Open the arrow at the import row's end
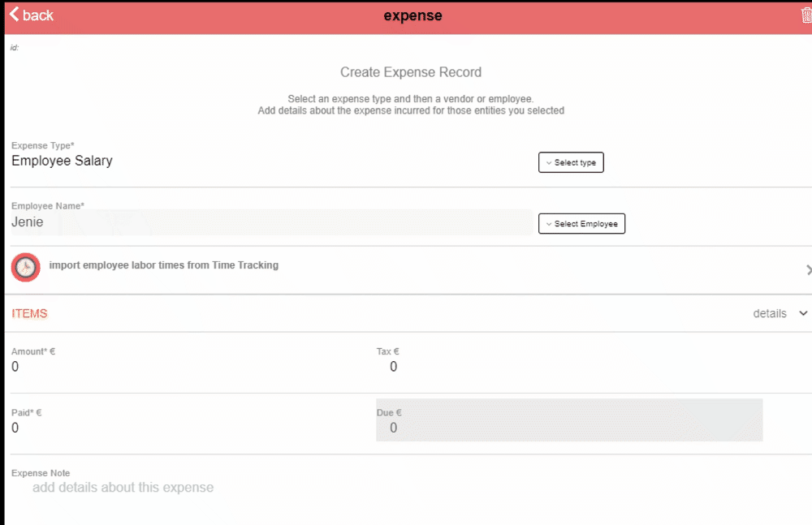This screenshot has width=812, height=525. 808,269
